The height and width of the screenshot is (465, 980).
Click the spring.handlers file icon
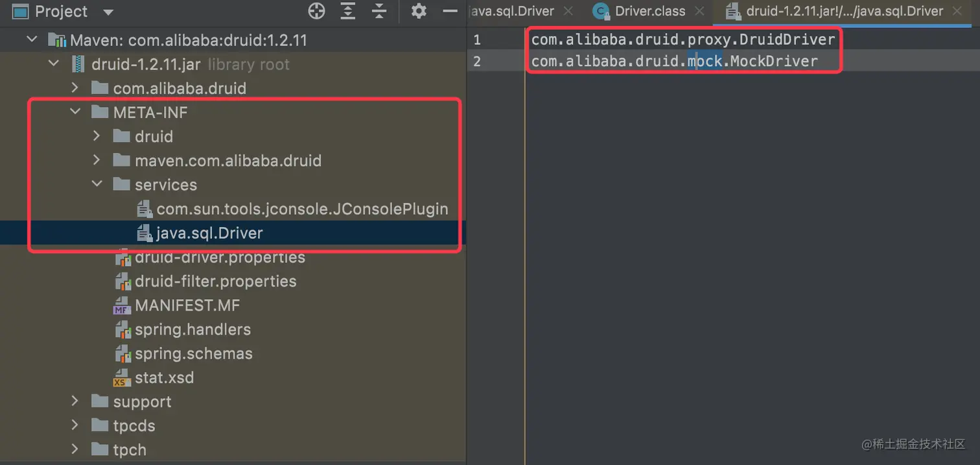pos(122,329)
